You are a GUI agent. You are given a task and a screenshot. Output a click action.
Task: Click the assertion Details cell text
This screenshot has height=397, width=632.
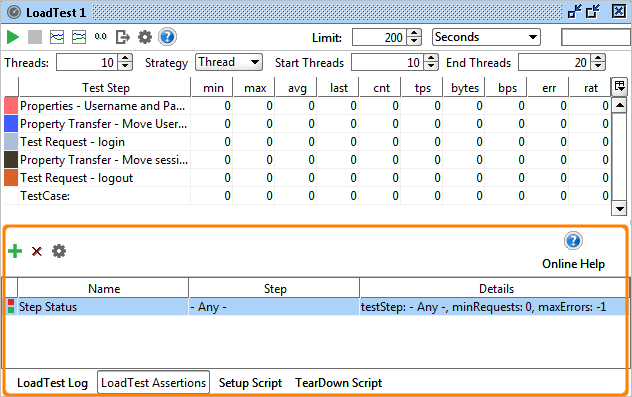click(x=483, y=307)
